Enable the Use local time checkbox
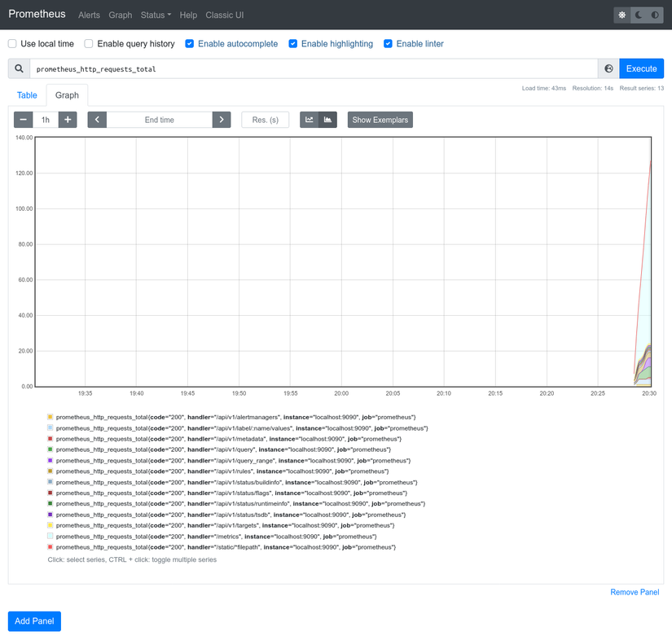Viewport: 672px width, 640px height. pos(12,44)
